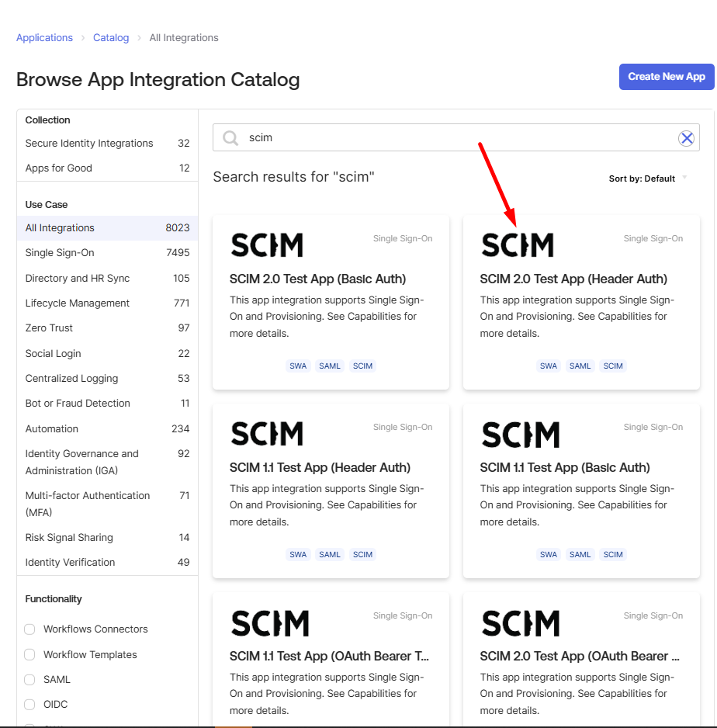Image resolution: width=717 pixels, height=728 pixels.
Task: Click SAML tag on SCIM 1.1 Basic Auth card
Action: click(580, 554)
